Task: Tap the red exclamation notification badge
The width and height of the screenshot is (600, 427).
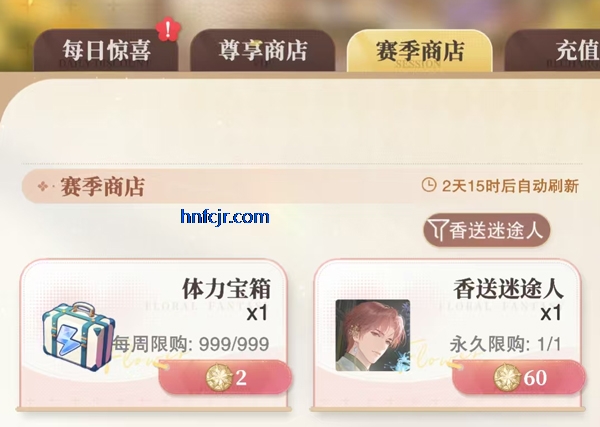Action: point(168,30)
